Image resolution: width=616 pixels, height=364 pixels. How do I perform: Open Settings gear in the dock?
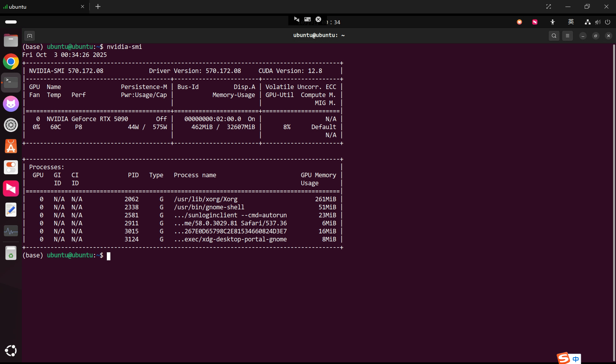11,125
